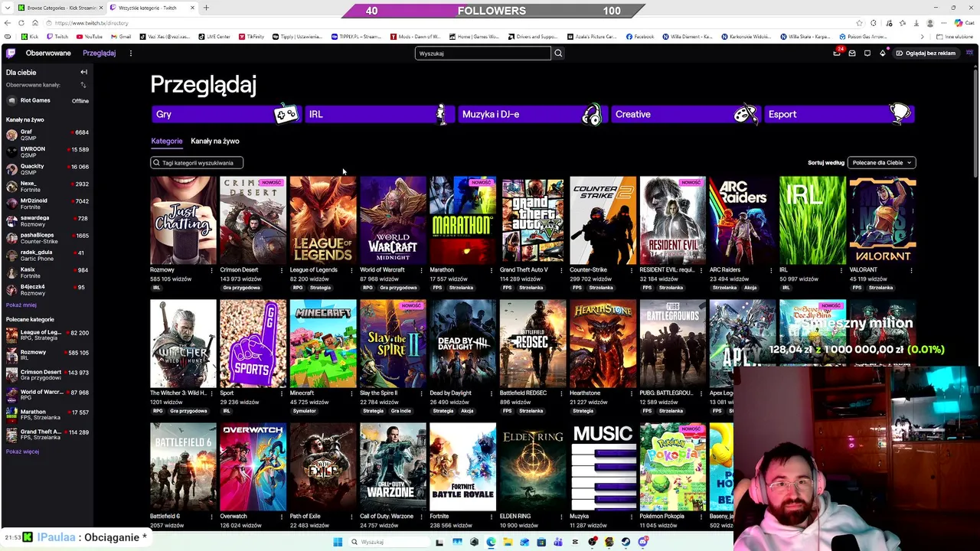Open the Gmail bookmark
Screen dimensions: 980x551
click(121, 37)
